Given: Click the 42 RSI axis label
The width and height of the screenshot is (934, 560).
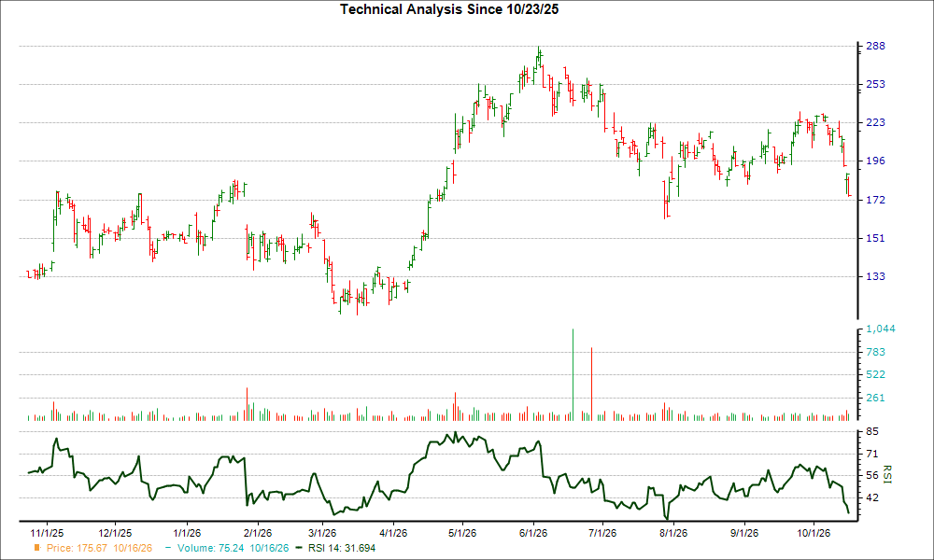Looking at the screenshot, I should (872, 497).
